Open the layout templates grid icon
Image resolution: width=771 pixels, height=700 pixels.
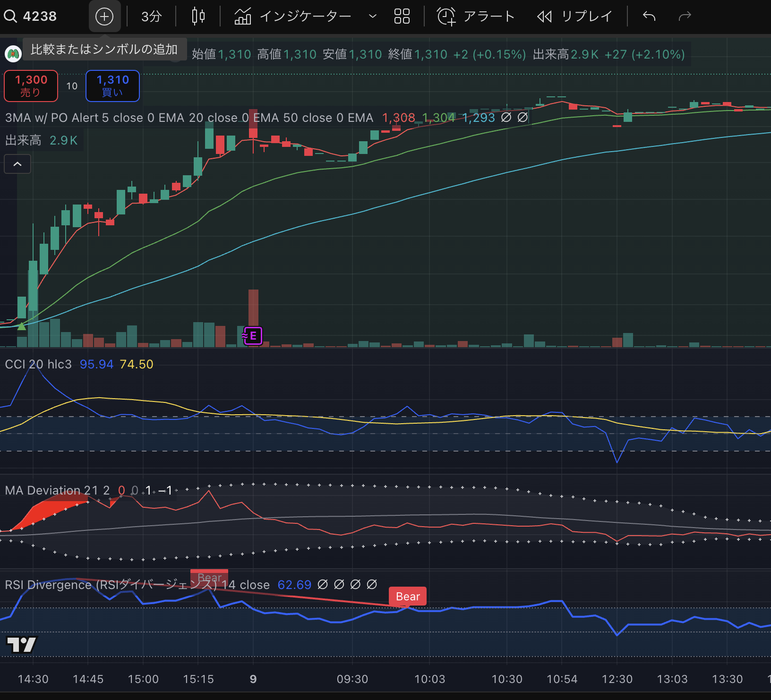402,17
